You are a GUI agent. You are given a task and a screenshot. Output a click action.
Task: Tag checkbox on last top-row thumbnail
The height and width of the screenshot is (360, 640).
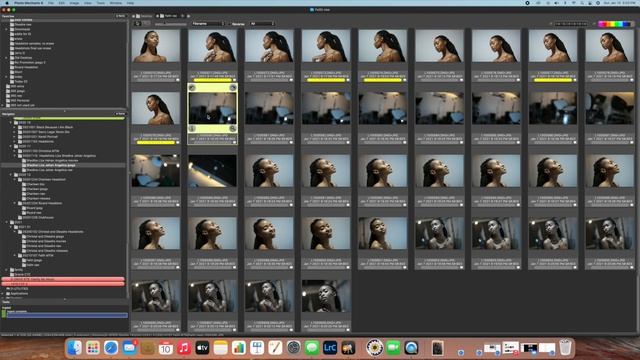click(632, 80)
